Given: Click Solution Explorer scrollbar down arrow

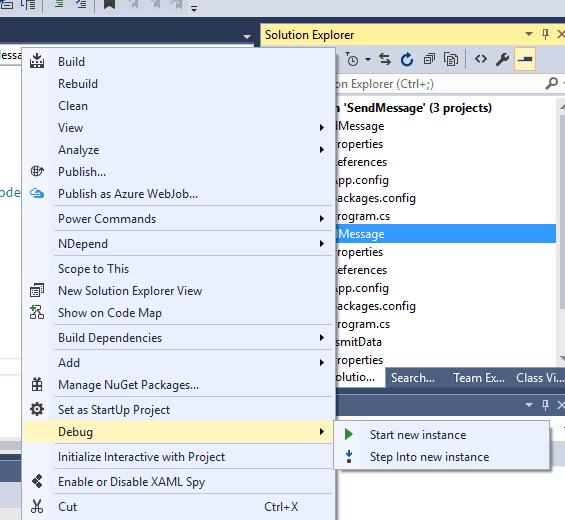Looking at the screenshot, I should [x=562, y=358].
